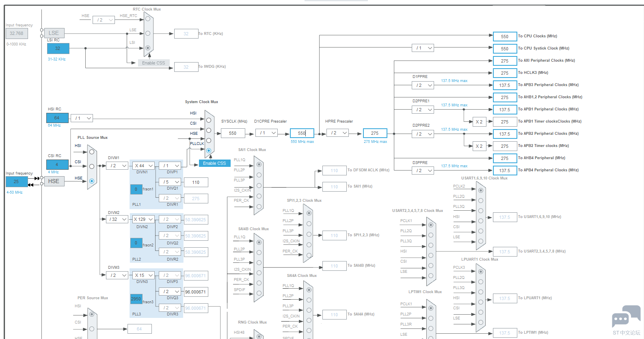Open HSI RC divider dropdown

pos(82,118)
